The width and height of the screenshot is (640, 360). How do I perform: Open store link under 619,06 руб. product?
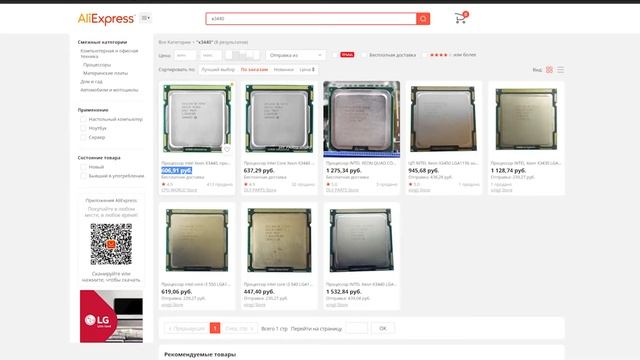pyautogui.click(x=172, y=305)
